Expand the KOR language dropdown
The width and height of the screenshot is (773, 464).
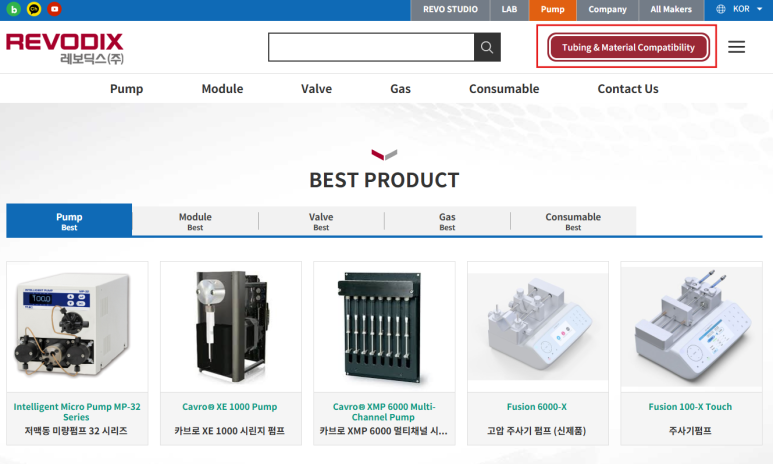click(x=747, y=9)
